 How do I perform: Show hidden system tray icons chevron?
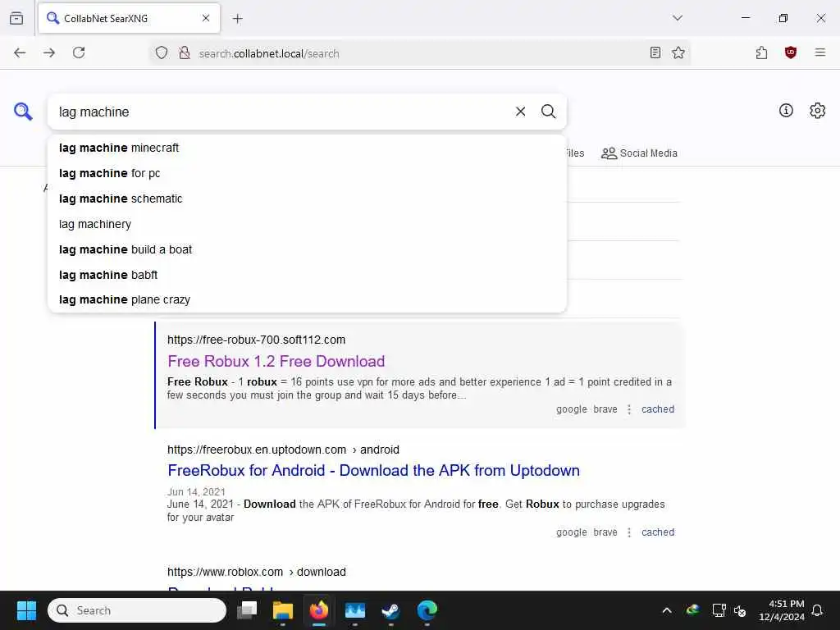(x=667, y=610)
